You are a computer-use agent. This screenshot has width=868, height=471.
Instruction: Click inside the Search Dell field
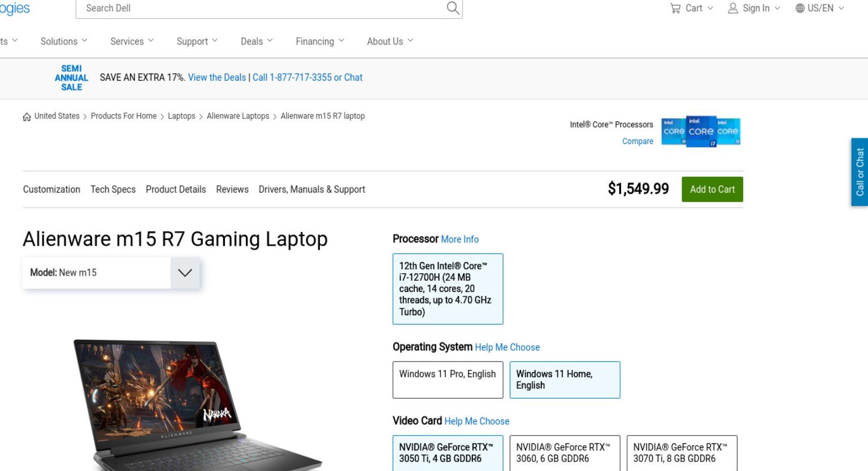click(260, 8)
